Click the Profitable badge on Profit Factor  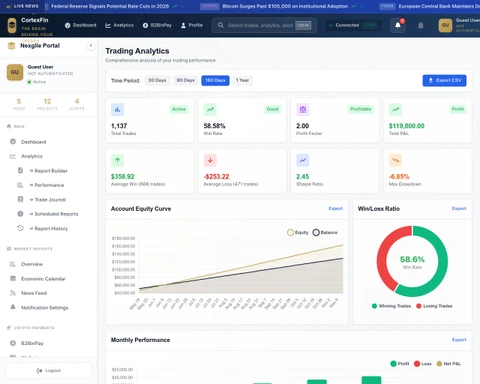(x=361, y=109)
